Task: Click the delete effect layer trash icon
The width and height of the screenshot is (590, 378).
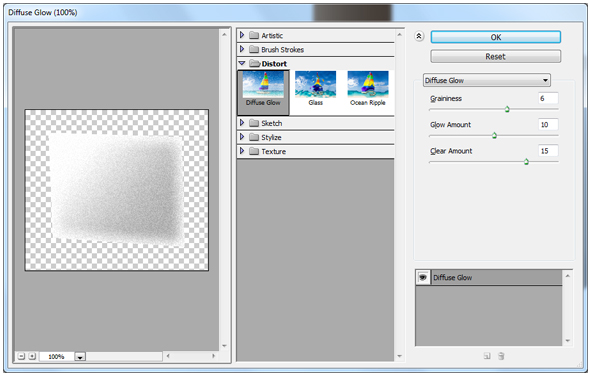Action: tap(501, 356)
